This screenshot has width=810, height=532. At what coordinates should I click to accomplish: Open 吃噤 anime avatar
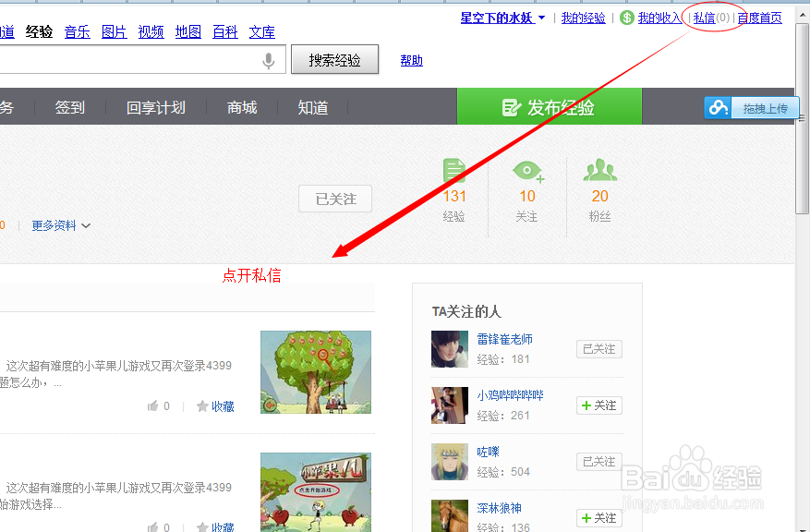450,462
